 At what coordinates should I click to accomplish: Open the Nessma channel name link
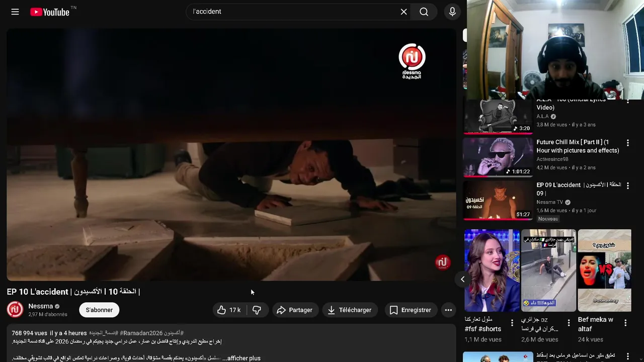[x=41, y=306]
